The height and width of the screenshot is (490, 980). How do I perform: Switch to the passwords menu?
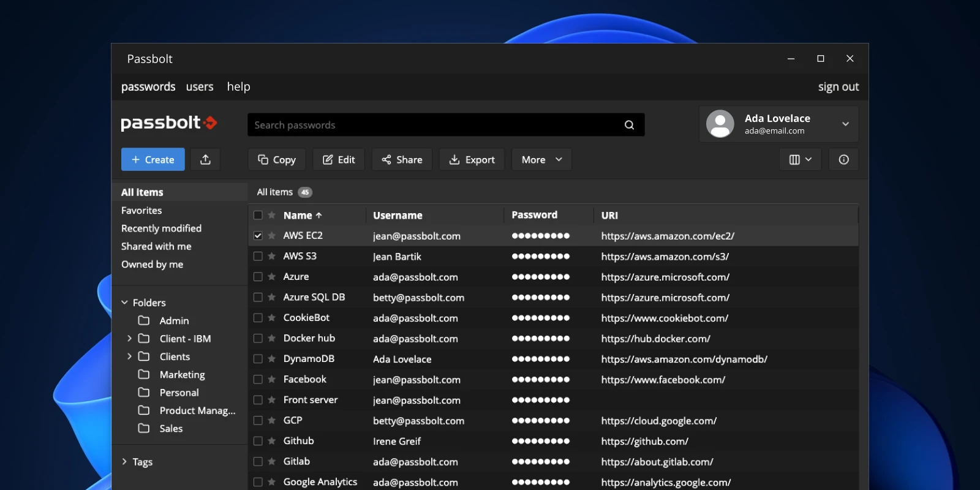coord(148,86)
